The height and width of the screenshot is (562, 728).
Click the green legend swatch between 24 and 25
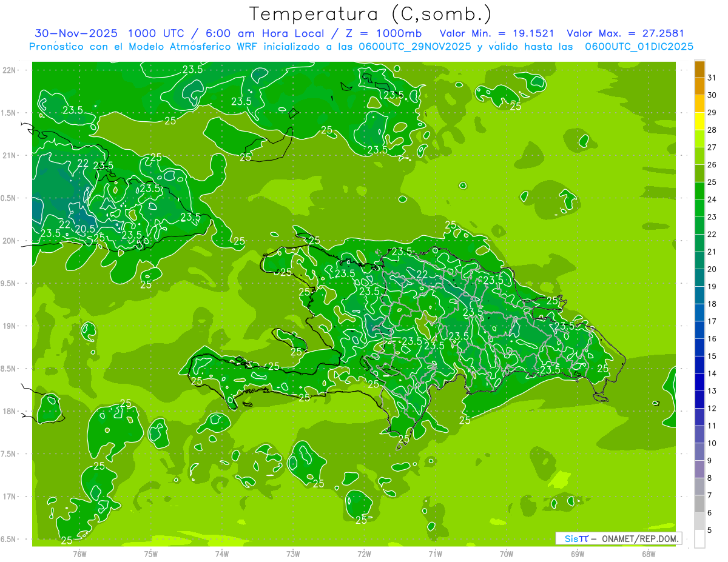[x=699, y=191]
